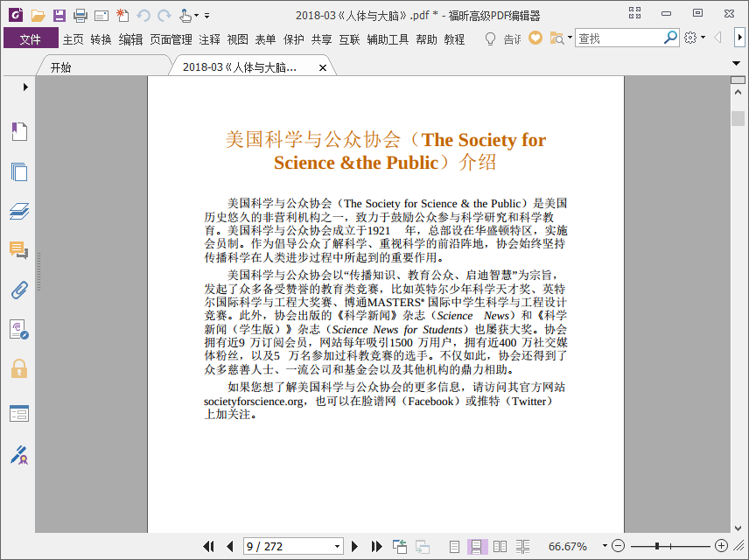Save the document with the floppy icon

59,16
